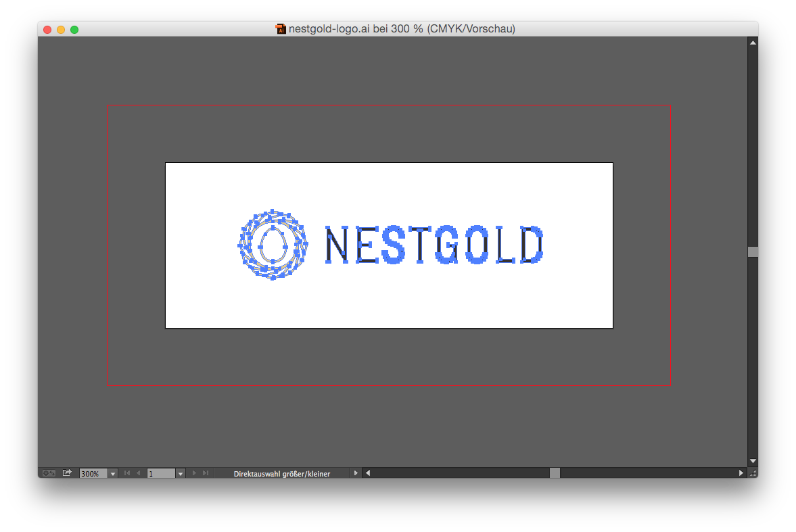Click horizontal scrollbar left arrow
The width and height of the screenshot is (796, 532).
pyautogui.click(x=368, y=473)
